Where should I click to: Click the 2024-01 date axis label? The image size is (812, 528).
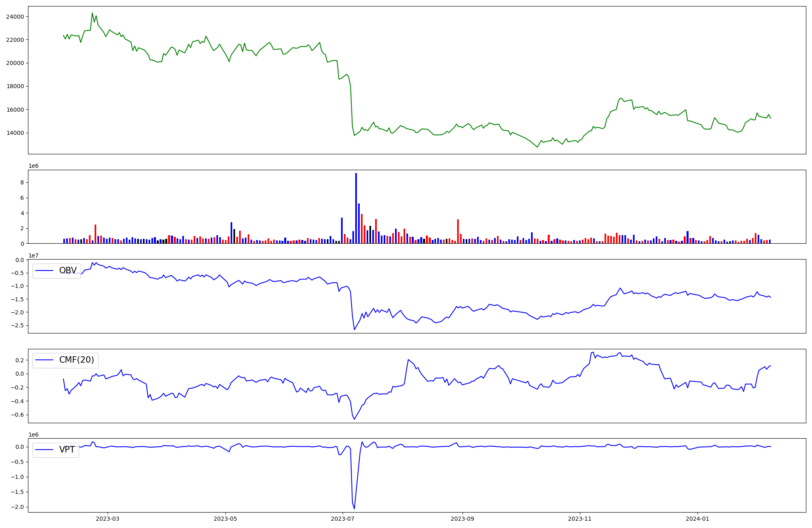pos(698,519)
